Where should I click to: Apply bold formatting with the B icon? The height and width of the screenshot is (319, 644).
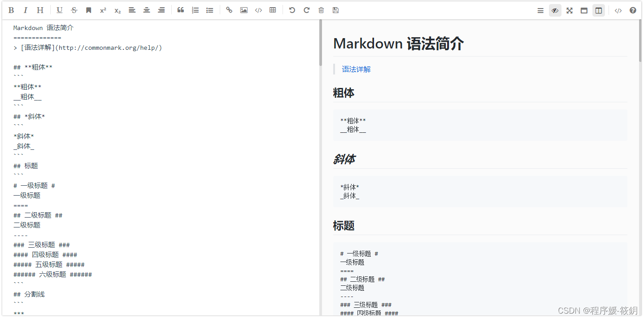pyautogui.click(x=11, y=10)
